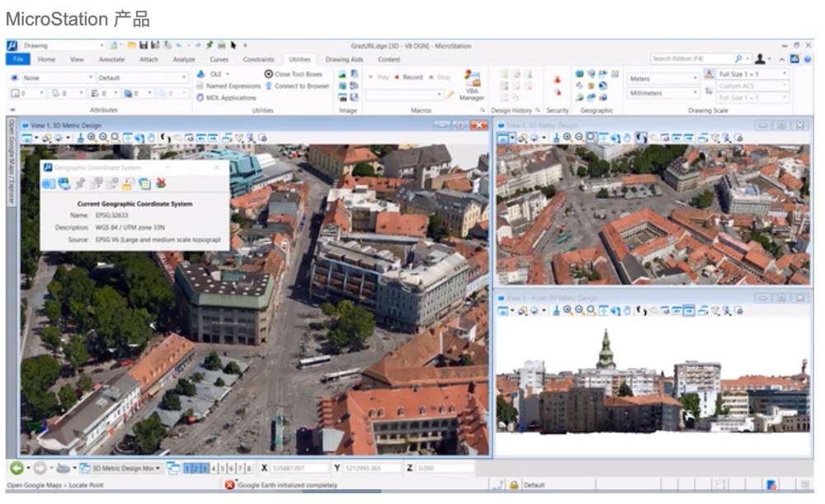Viewport: 825px width, 504px height.
Task: Switch to the Constraints ribbon tab
Action: point(258,59)
